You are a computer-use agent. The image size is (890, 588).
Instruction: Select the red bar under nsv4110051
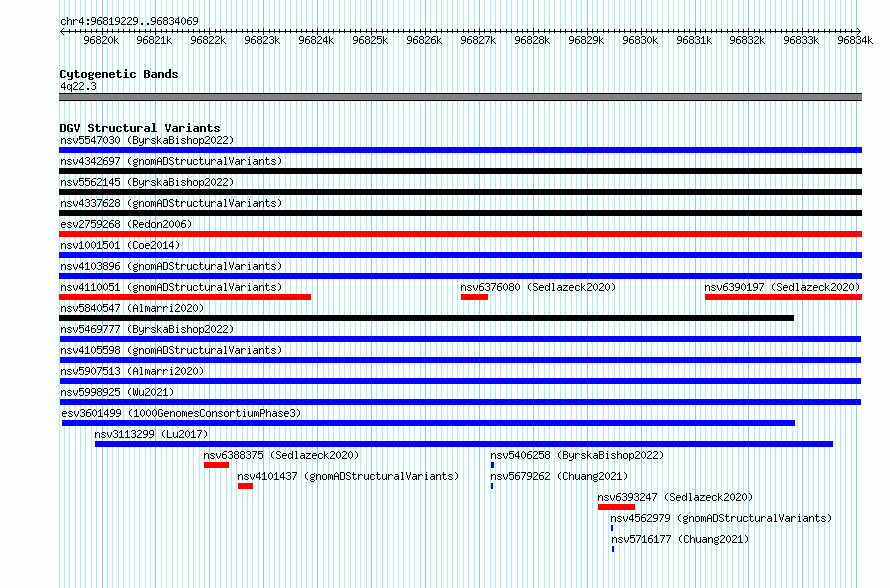185,297
